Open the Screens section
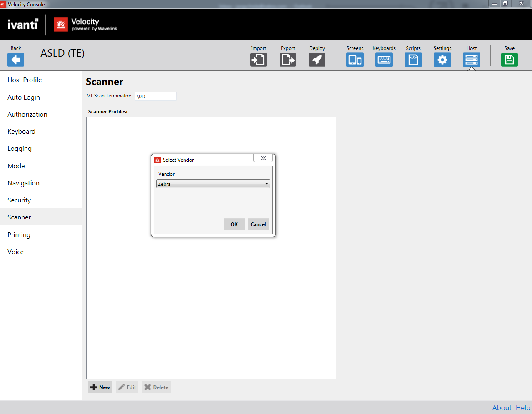This screenshot has height=414, width=532. click(355, 60)
